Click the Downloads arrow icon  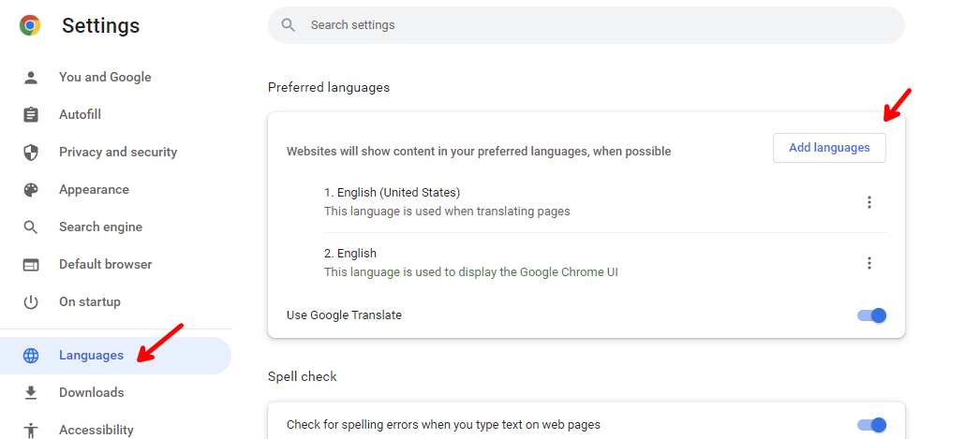coord(31,393)
